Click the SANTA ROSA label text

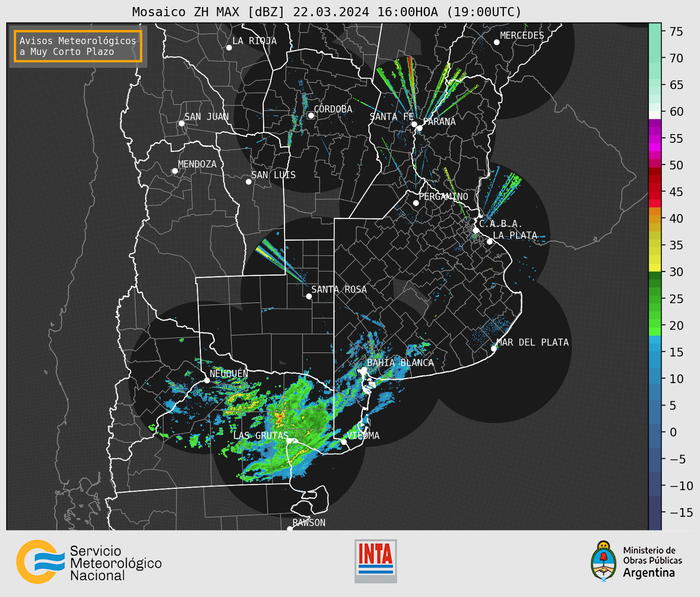(339, 289)
